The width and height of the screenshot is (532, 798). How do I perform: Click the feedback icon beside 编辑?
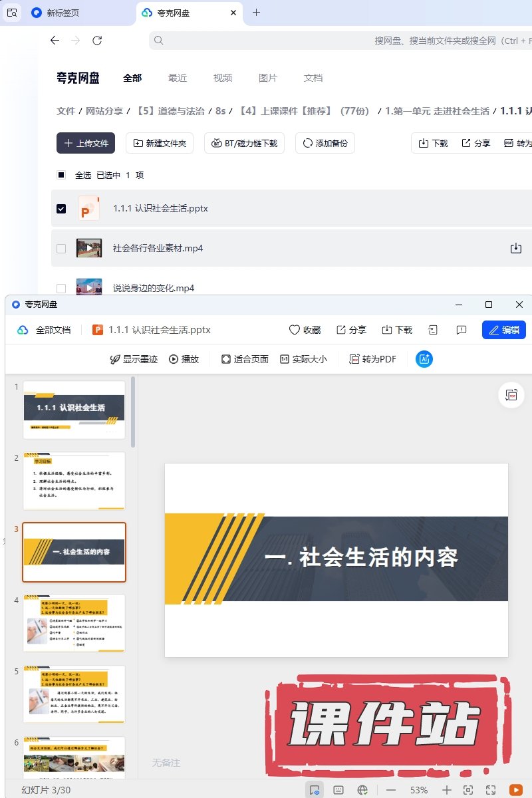tap(462, 330)
